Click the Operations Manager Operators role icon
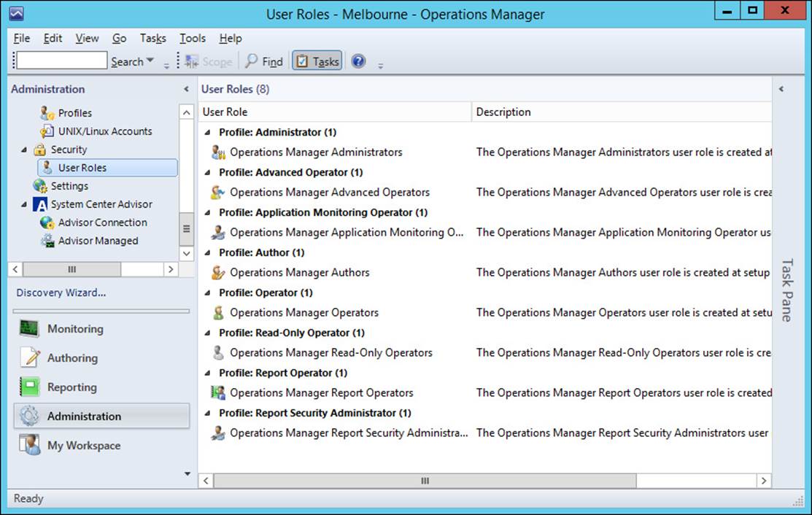Viewport: 812px width, 515px height. click(218, 313)
